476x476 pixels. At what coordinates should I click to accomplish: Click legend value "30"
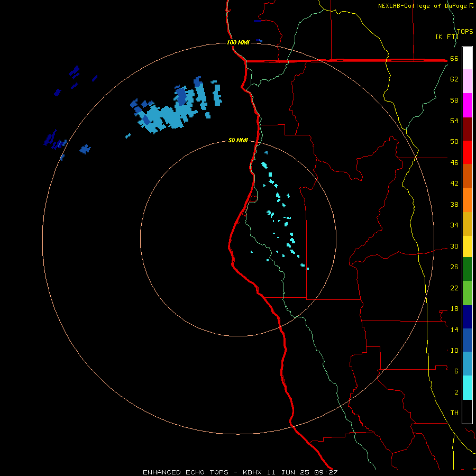click(x=454, y=246)
